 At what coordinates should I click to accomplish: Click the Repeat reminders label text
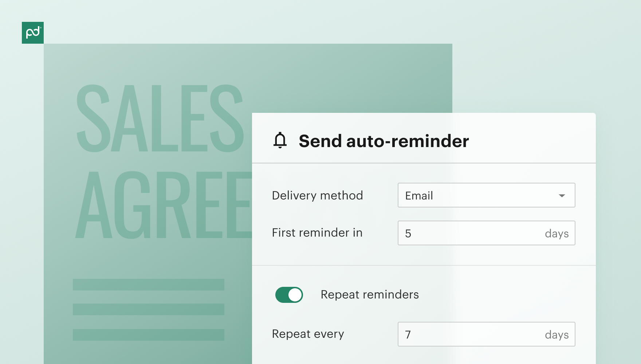pyautogui.click(x=370, y=294)
